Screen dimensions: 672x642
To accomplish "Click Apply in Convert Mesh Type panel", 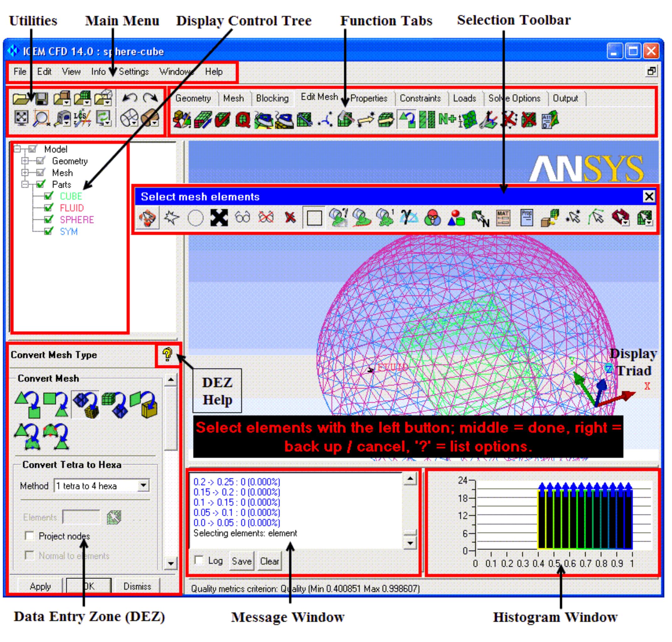I will (x=40, y=586).
